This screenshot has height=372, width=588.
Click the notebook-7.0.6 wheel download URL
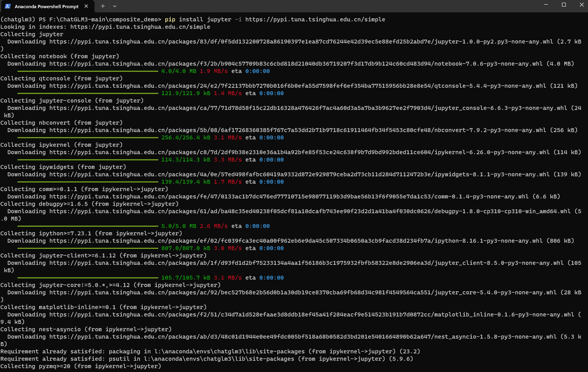pyautogui.click(x=296, y=64)
